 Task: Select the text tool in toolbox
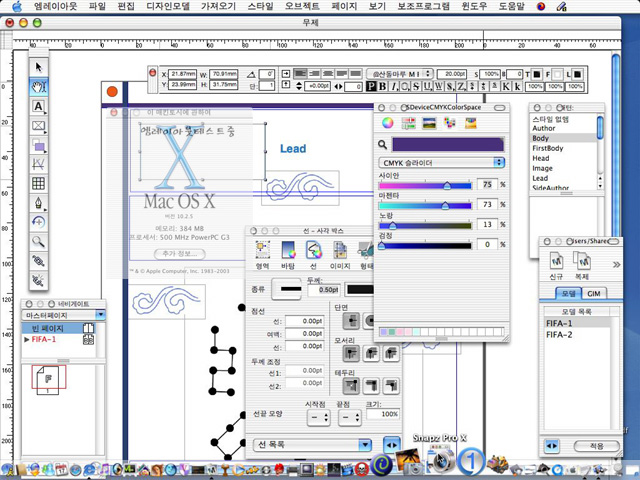point(39,106)
